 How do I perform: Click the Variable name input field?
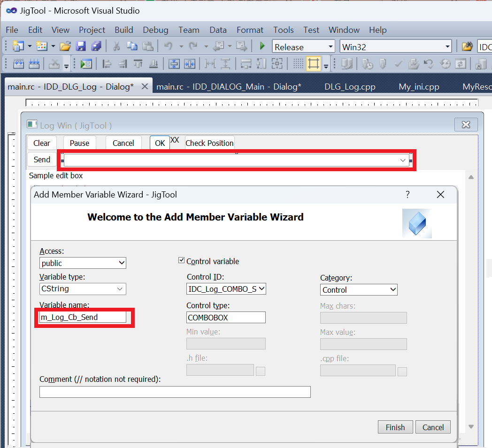coord(83,317)
